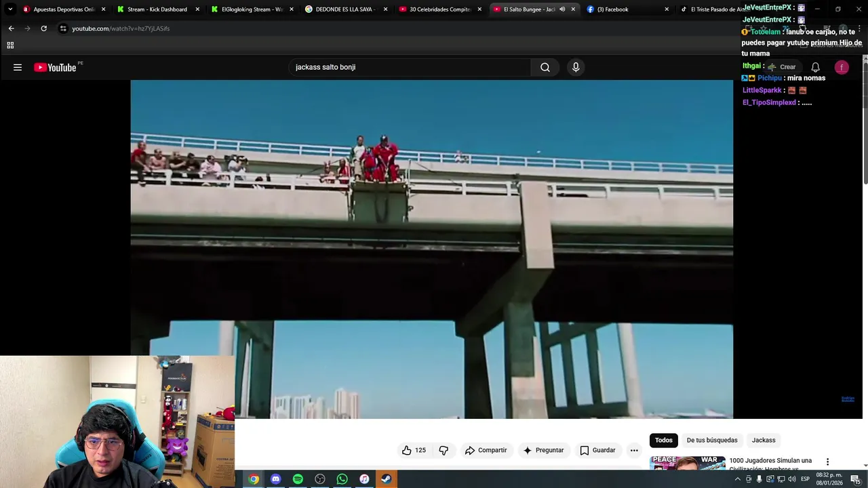The width and height of the screenshot is (868, 488).
Task: Click the Guardar save button
Action: 597,450
